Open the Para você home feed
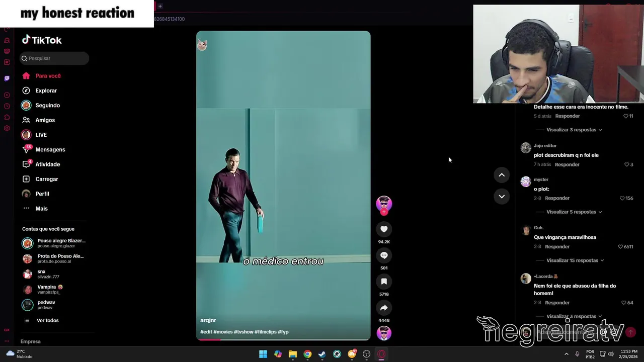The height and width of the screenshot is (362, 644). [41, 76]
